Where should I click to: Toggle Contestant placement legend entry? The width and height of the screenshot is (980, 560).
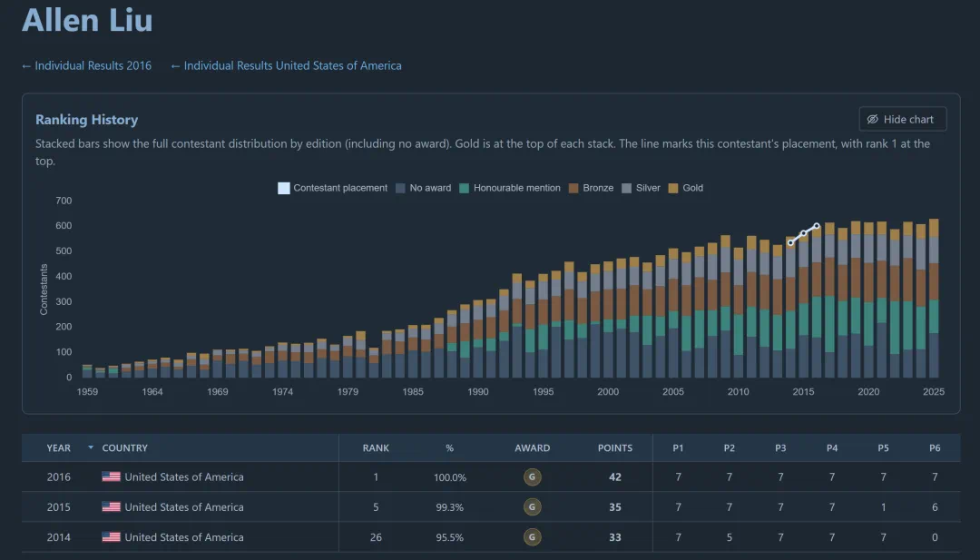[332, 188]
